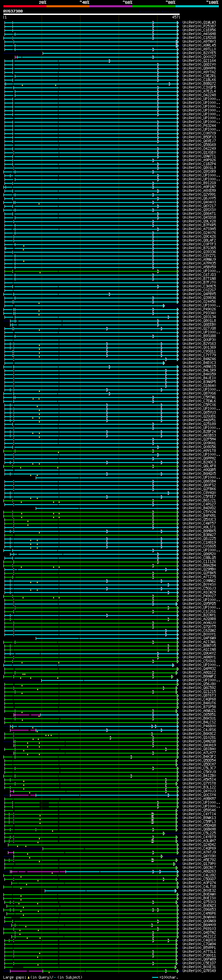Select the UniRef100_B4K3F2 label
This screenshot has height=980, width=222.
pyautogui.click(x=199, y=757)
